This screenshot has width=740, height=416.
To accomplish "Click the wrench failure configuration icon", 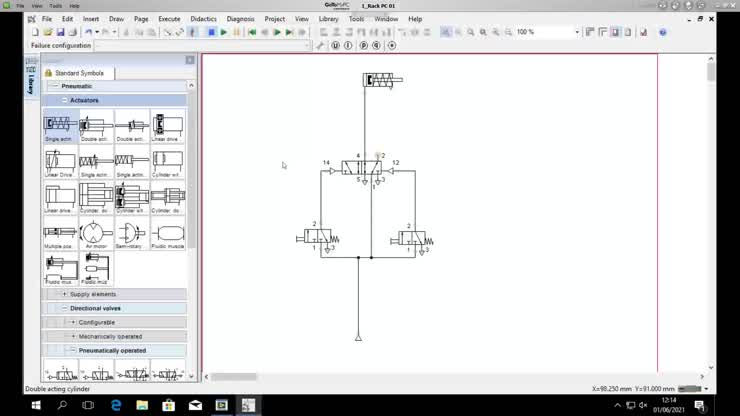I will coord(320,45).
